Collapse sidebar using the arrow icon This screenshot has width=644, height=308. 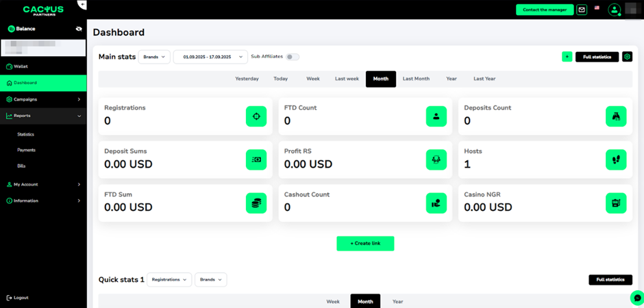point(82,5)
